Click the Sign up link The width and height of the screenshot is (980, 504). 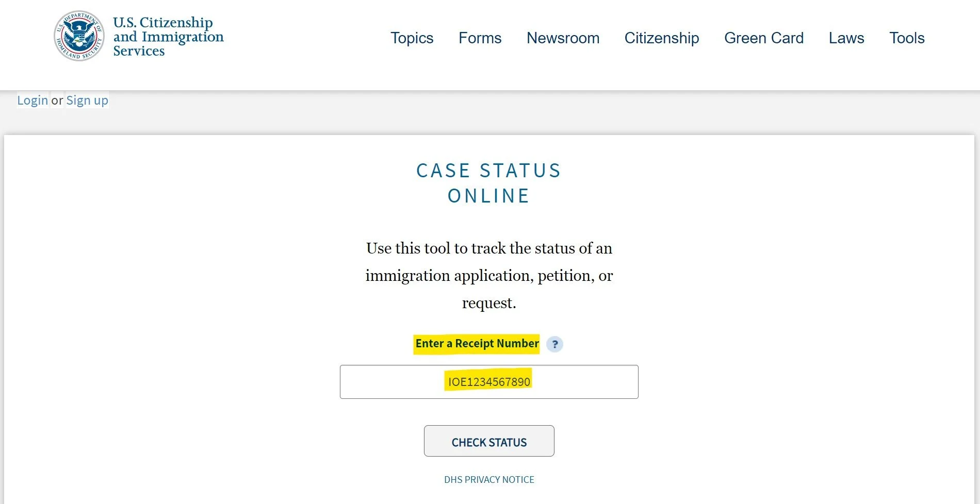pyautogui.click(x=87, y=100)
